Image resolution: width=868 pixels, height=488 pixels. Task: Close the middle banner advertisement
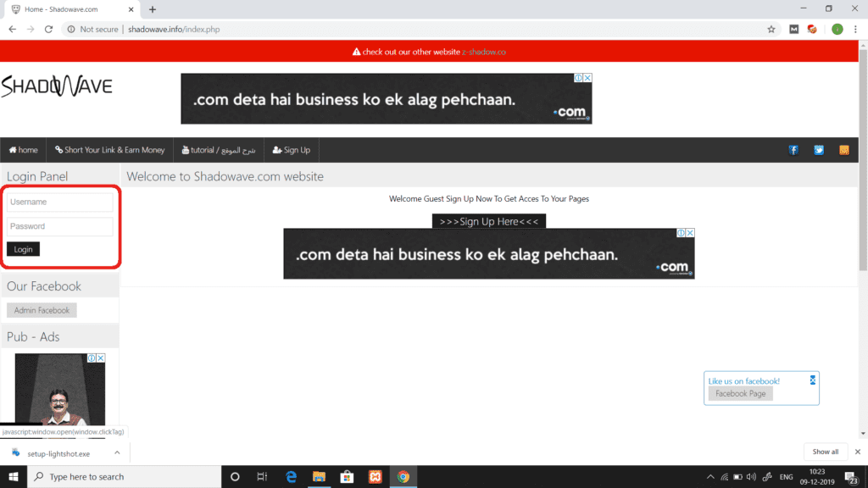pyautogui.click(x=690, y=233)
